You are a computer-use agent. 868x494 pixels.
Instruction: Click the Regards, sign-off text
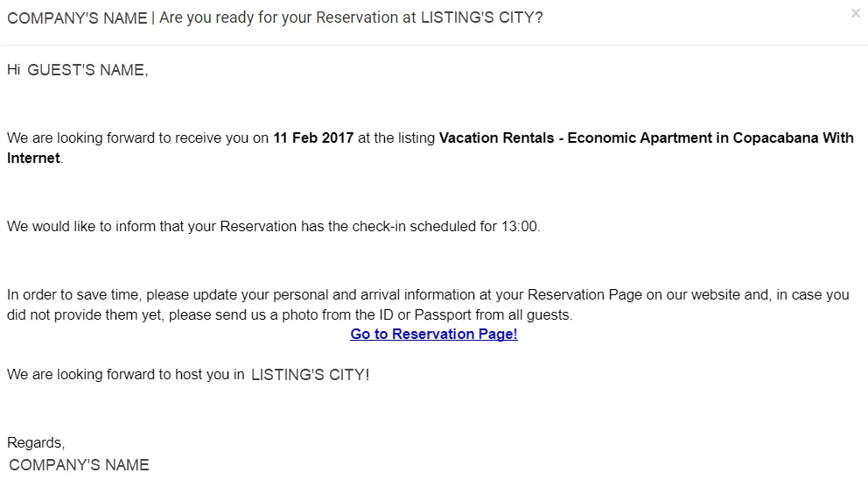click(36, 442)
